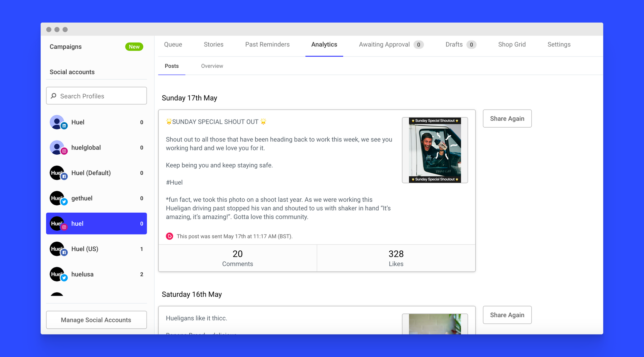The image size is (644, 357).
Task: Click Share Again for Sunday 17th post
Action: [507, 119]
